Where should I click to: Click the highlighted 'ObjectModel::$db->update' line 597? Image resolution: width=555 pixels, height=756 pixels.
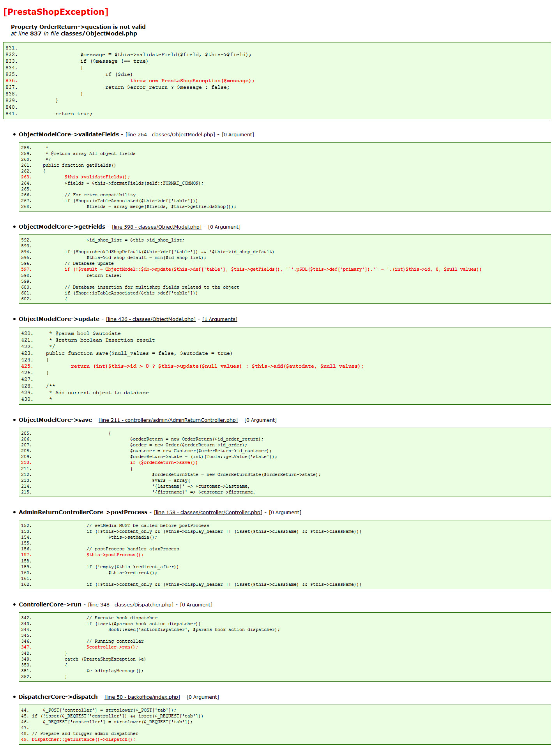coord(273,270)
